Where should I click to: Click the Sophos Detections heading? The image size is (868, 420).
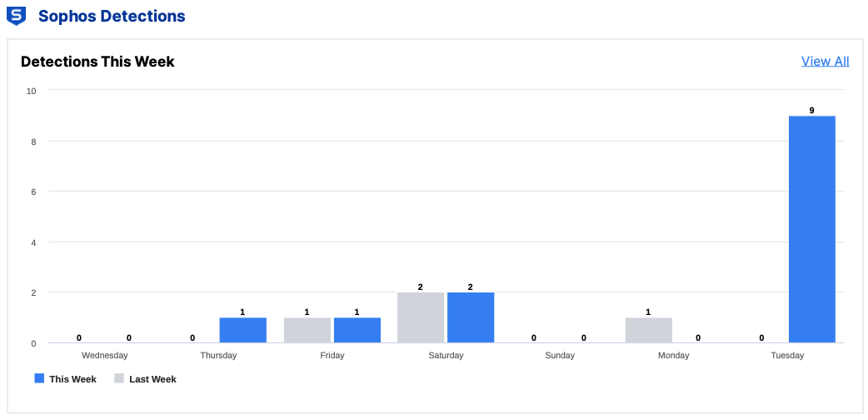coord(112,16)
